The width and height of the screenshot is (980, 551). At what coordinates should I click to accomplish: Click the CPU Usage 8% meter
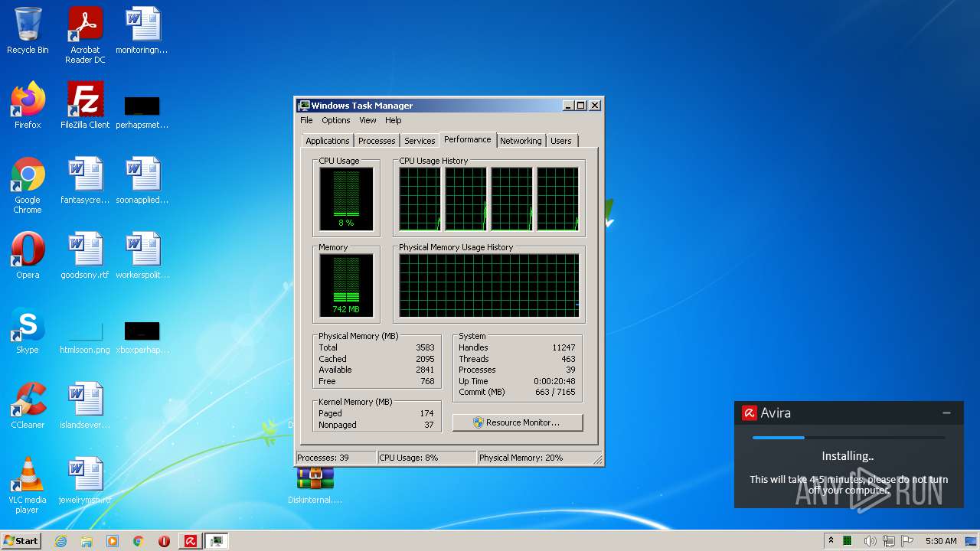346,199
